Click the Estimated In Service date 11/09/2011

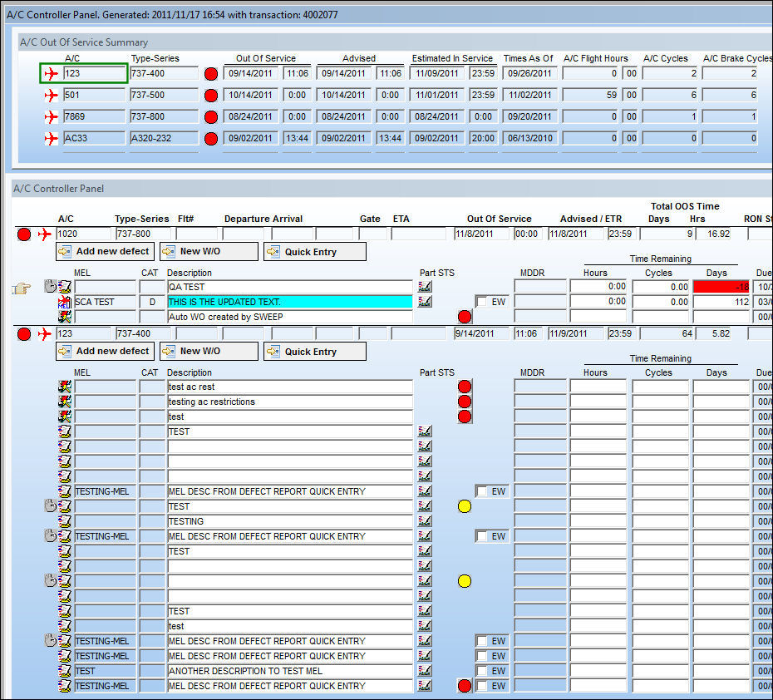pyautogui.click(x=436, y=73)
